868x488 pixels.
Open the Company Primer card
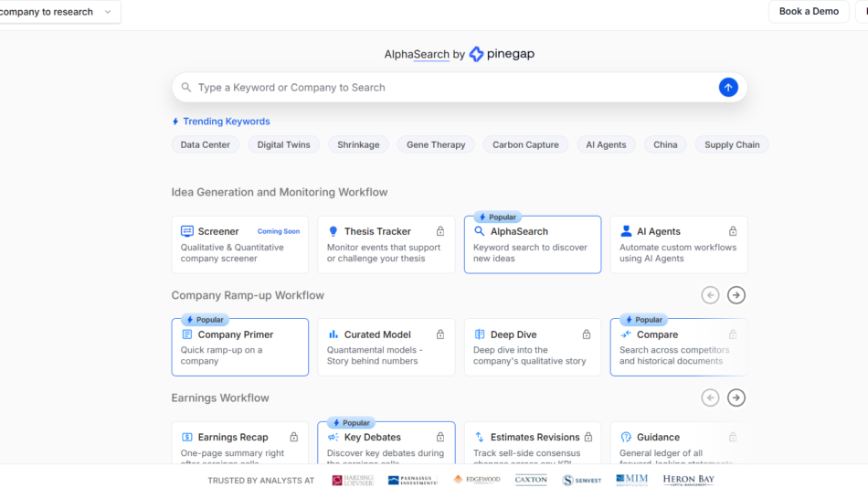[239, 347]
